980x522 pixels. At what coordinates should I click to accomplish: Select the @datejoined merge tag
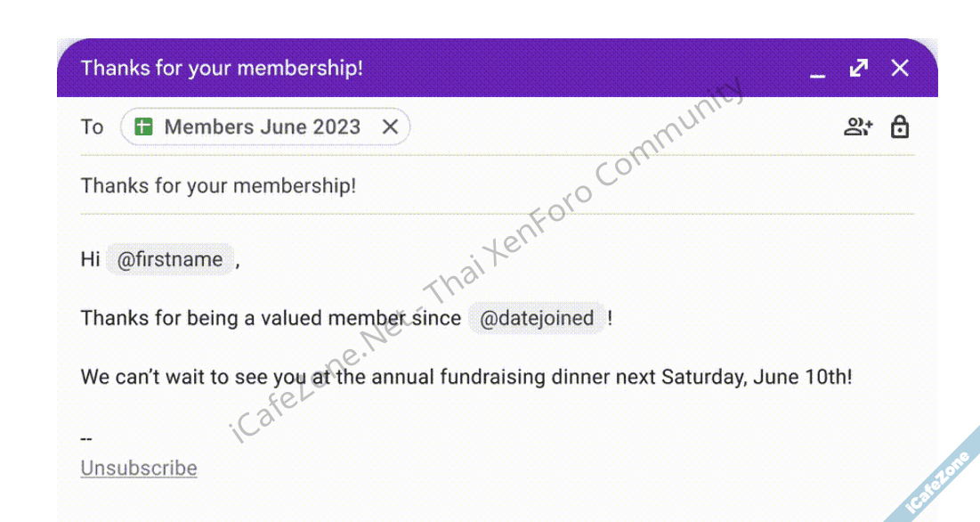coord(537,319)
